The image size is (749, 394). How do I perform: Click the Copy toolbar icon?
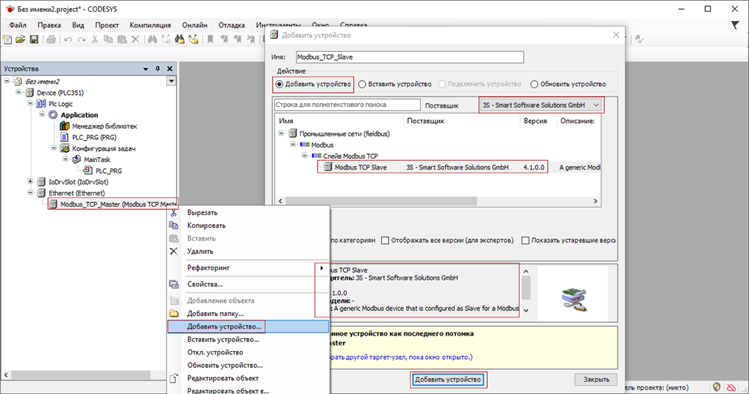click(x=108, y=40)
